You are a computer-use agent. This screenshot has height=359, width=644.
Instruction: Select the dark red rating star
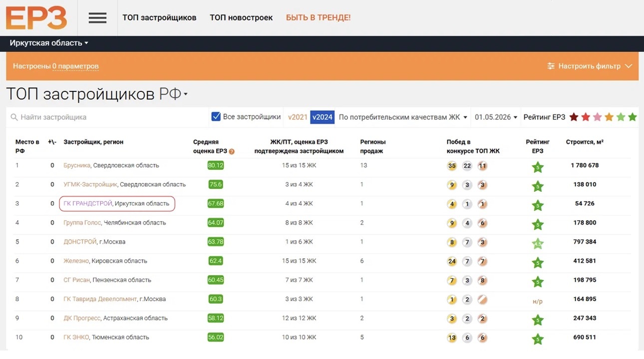(x=574, y=117)
